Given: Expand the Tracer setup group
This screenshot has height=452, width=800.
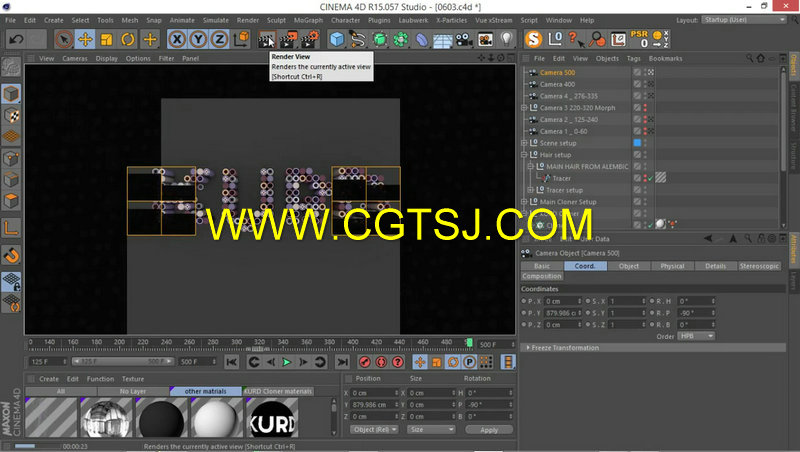Looking at the screenshot, I should point(530,190).
